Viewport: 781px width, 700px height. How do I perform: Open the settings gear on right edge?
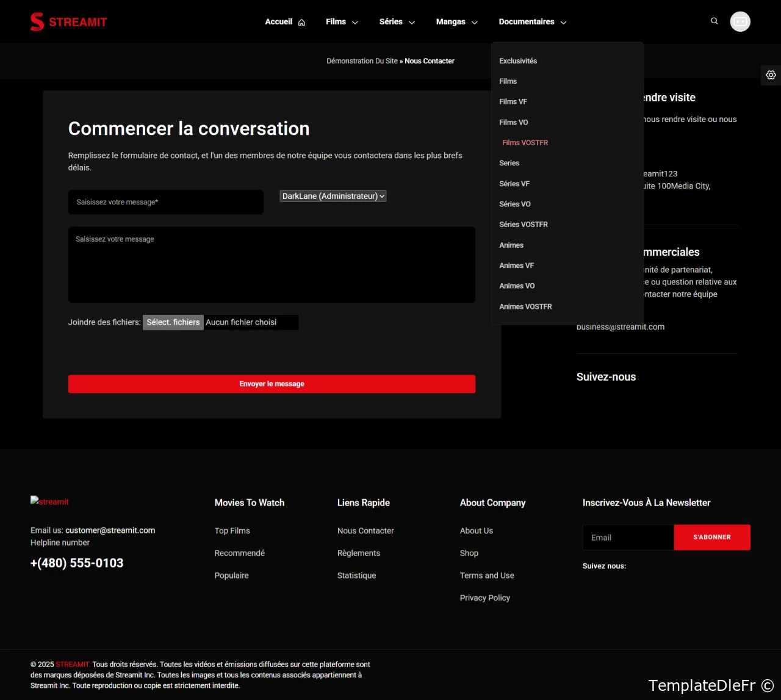(771, 75)
